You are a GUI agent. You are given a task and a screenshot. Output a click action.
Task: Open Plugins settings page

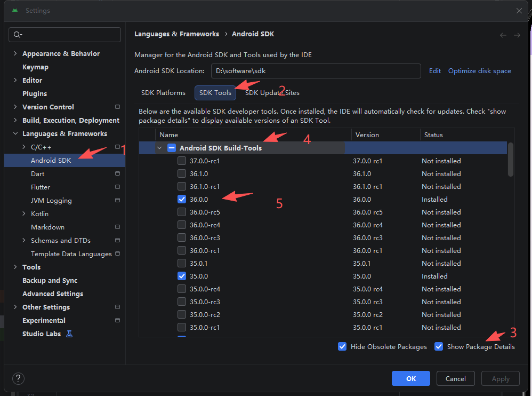tap(35, 94)
